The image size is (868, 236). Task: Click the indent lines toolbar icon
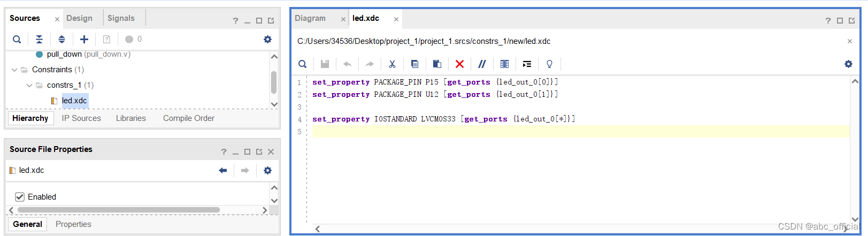pos(527,64)
